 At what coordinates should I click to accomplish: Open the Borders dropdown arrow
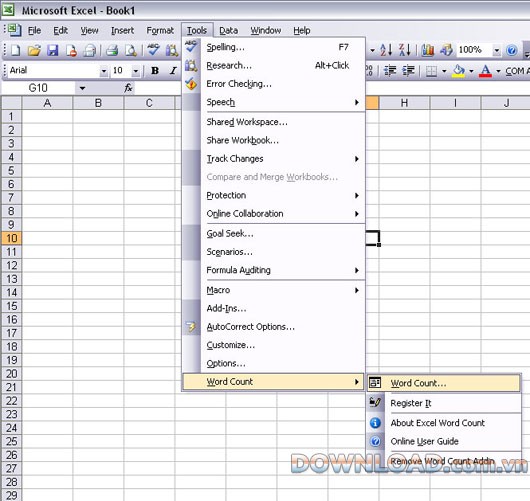444,71
